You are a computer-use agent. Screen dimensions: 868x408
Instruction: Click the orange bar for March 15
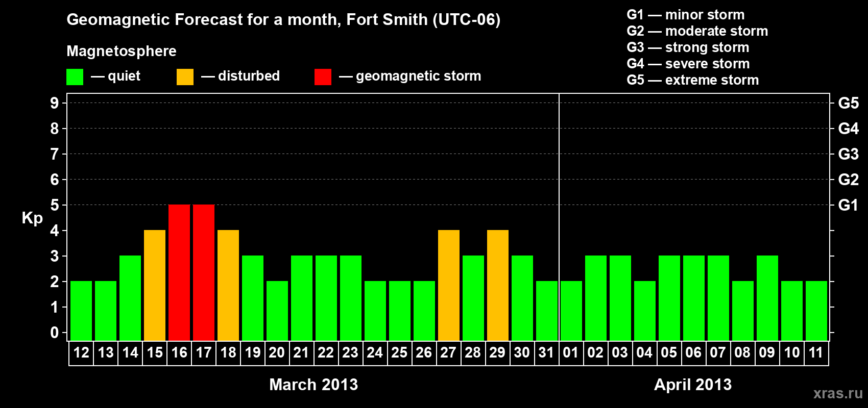[155, 285]
